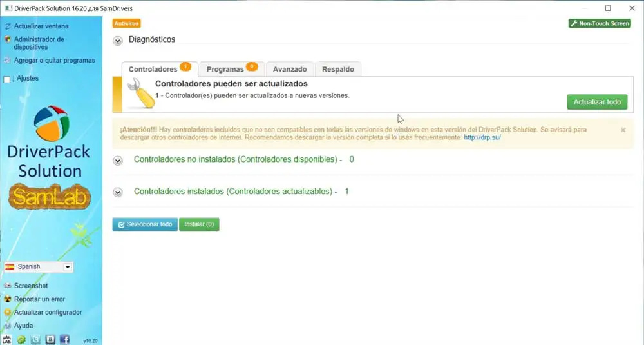Maximize the DriverPack Solution window
This screenshot has height=345, width=644.
(608, 8)
